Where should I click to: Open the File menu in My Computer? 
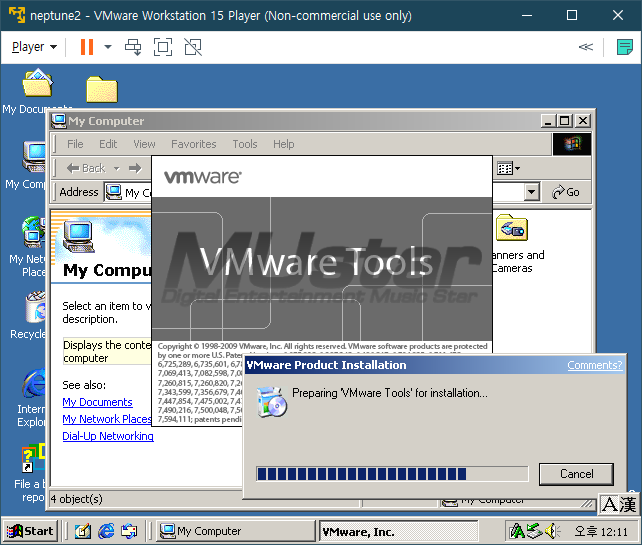(75, 144)
